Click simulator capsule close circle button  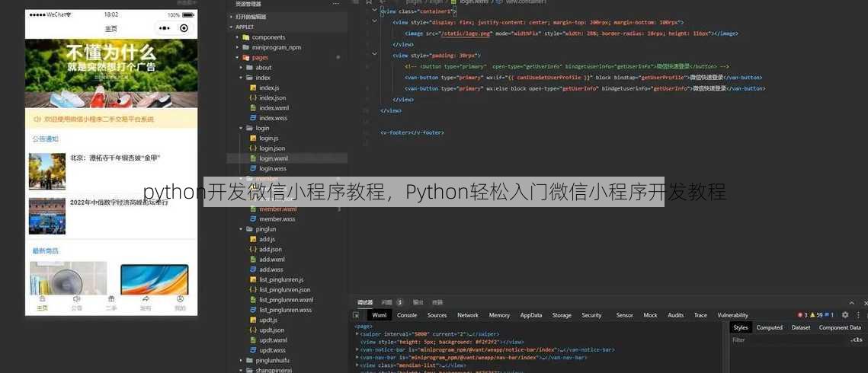click(x=184, y=28)
